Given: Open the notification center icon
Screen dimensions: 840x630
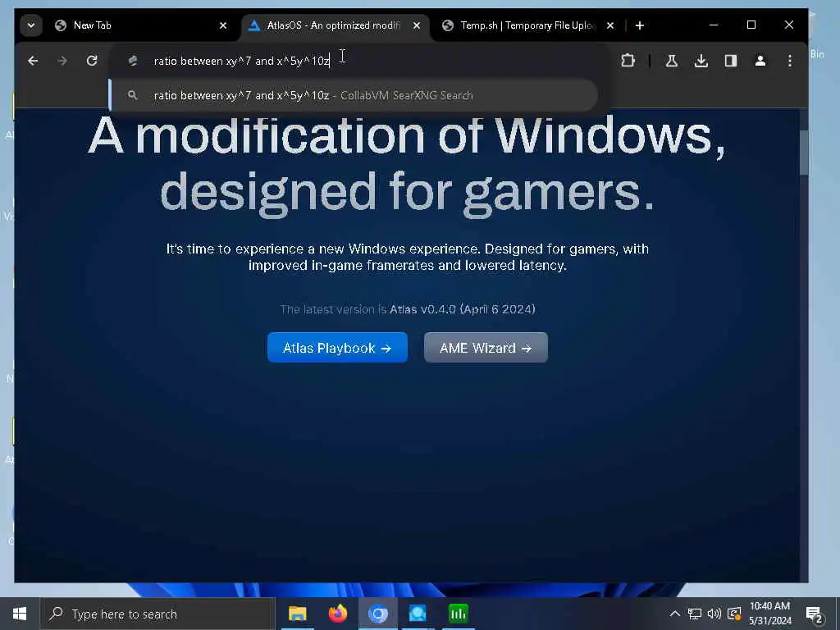Looking at the screenshot, I should (x=815, y=614).
